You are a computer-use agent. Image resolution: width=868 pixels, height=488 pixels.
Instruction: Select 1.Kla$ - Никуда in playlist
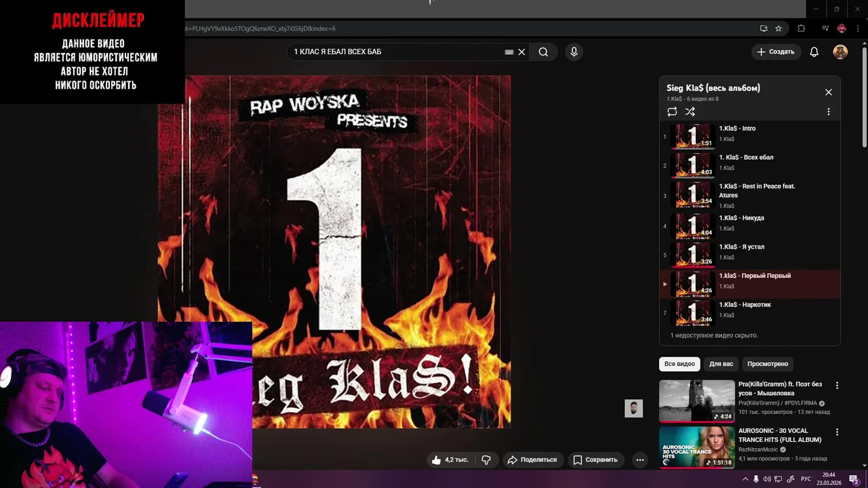click(x=749, y=226)
